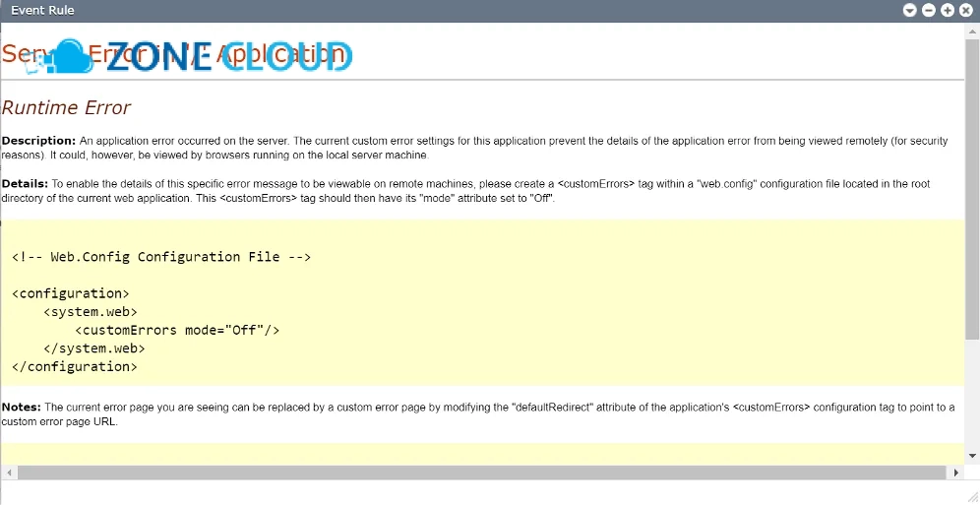Click the opening "<system.web>" code line
980x505 pixels.
90,312
